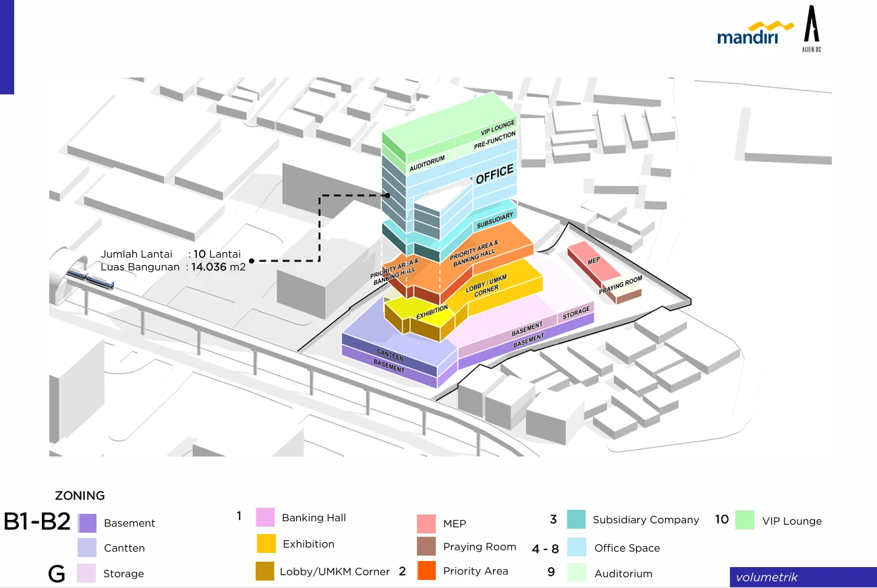Click the "Priority Area" legend text
Image resolution: width=877 pixels, height=588 pixels.
click(476, 571)
